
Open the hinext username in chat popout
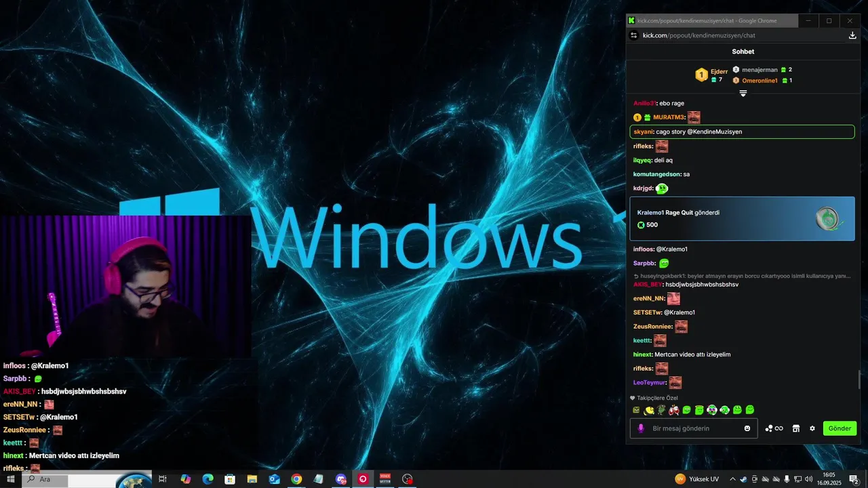tap(642, 354)
